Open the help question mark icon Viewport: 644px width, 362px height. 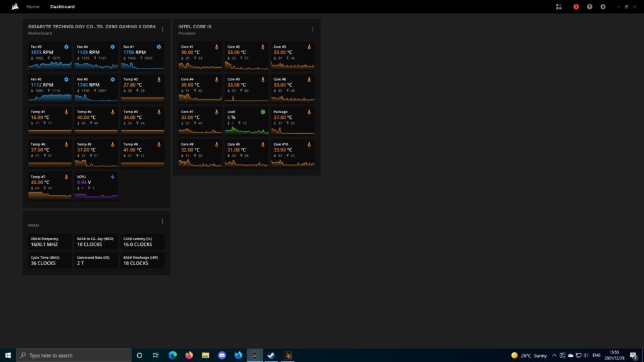tap(589, 6)
